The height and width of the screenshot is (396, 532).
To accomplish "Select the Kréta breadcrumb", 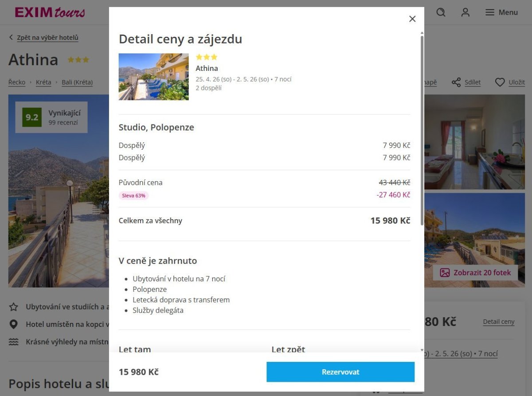I will 43,82.
